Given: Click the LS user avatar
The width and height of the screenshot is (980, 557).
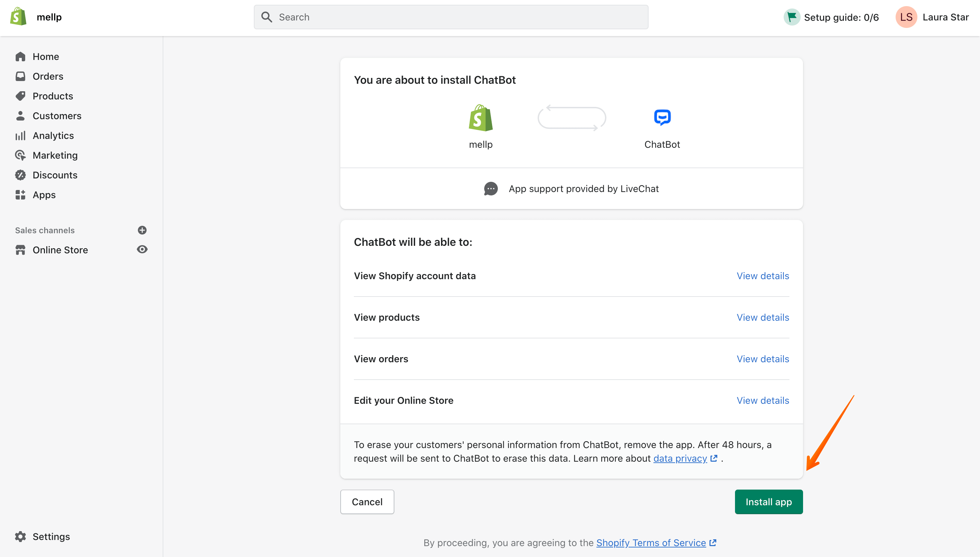Looking at the screenshot, I should (x=906, y=17).
